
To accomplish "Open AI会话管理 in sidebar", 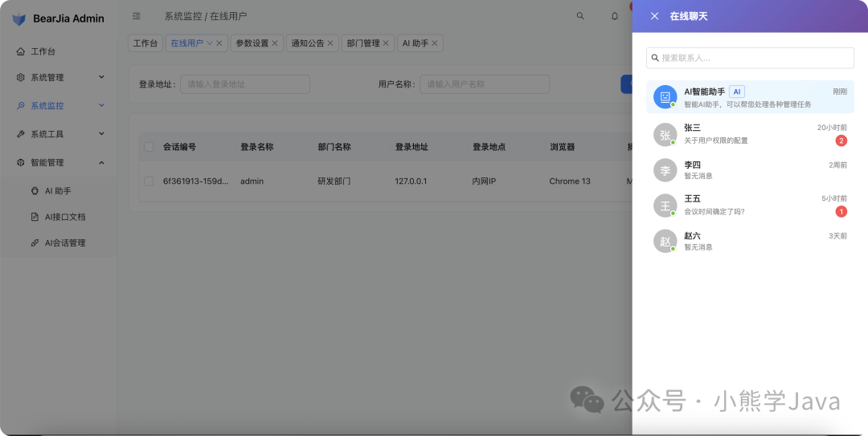I will coord(59,243).
